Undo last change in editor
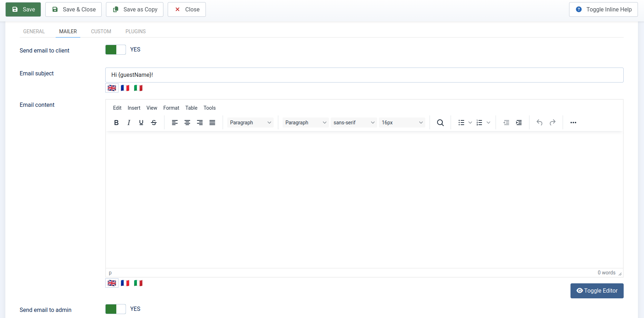 coord(539,123)
